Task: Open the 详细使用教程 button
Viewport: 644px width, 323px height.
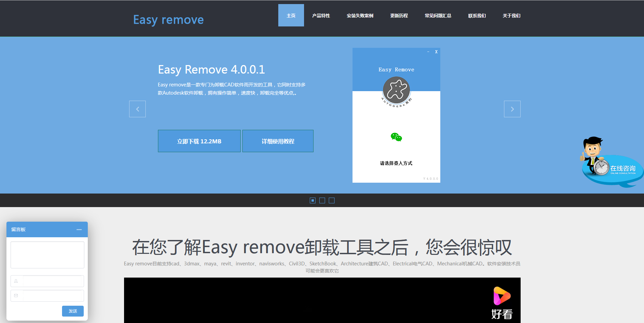Action: tap(278, 141)
